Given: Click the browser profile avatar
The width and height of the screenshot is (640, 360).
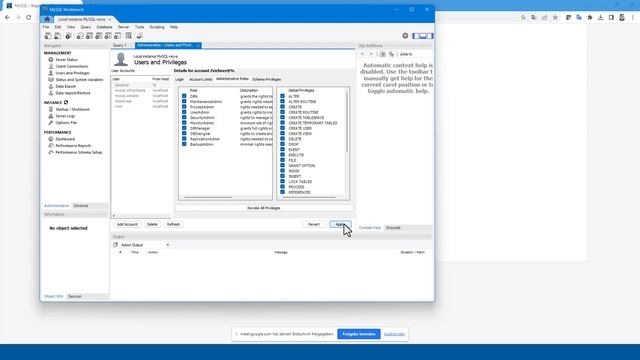Looking at the screenshot, I should 622,18.
